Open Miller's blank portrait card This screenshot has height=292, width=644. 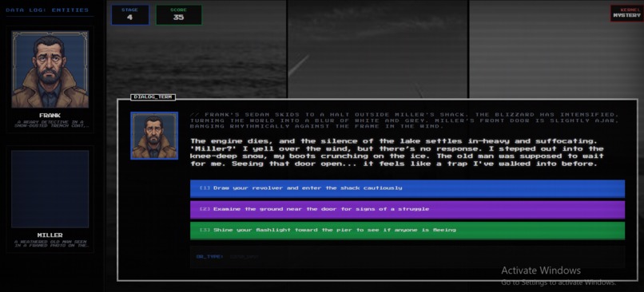(50, 188)
